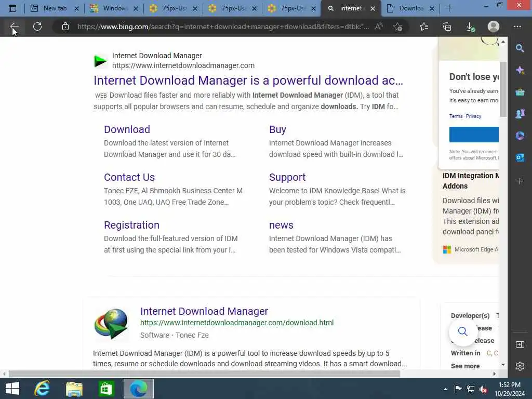Viewport: 532px width, 399px height.
Task: Click the floating visual search magnifier button
Action: (x=463, y=331)
